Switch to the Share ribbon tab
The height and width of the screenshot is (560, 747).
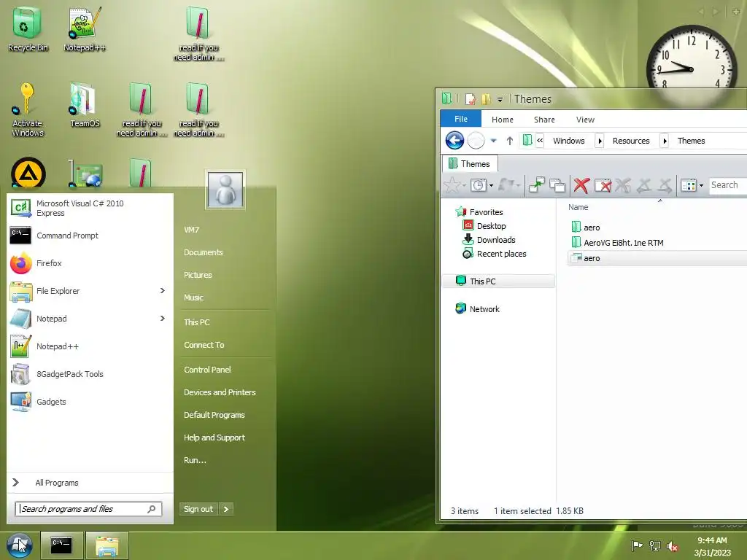pos(544,120)
